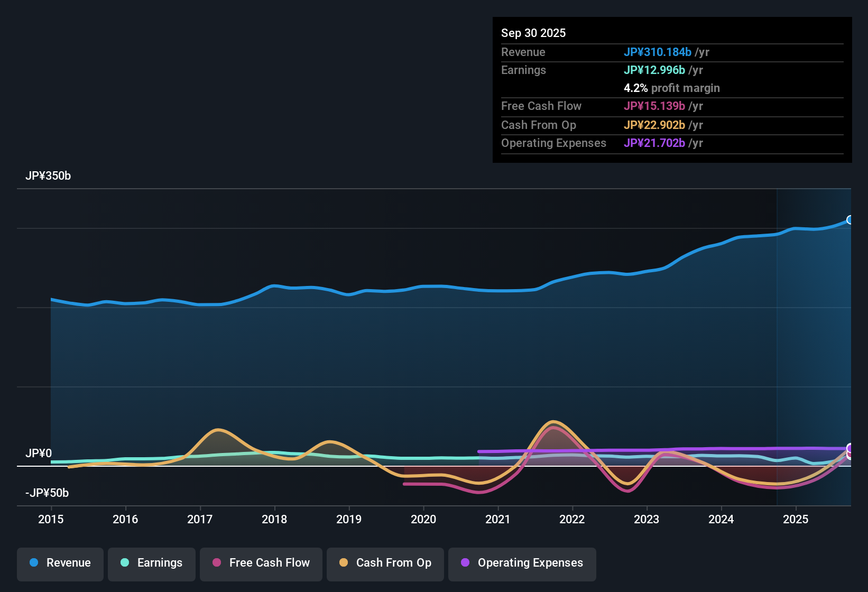Click the blue Revenue legend dot
The width and height of the screenshot is (868, 592).
click(33, 563)
